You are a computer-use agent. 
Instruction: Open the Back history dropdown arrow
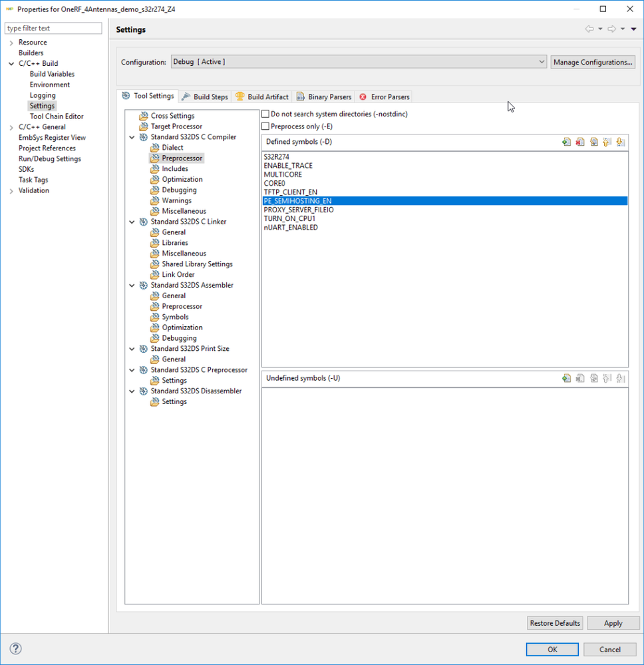(x=600, y=29)
